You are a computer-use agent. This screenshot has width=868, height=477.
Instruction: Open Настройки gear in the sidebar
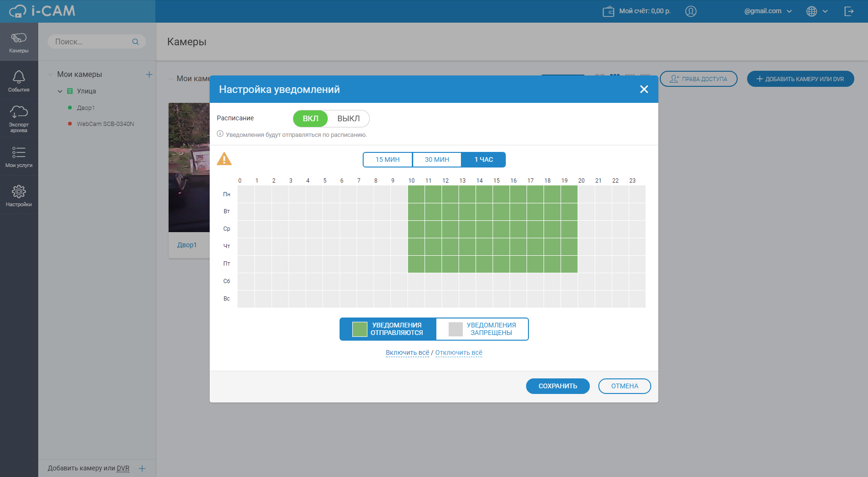coord(19,195)
